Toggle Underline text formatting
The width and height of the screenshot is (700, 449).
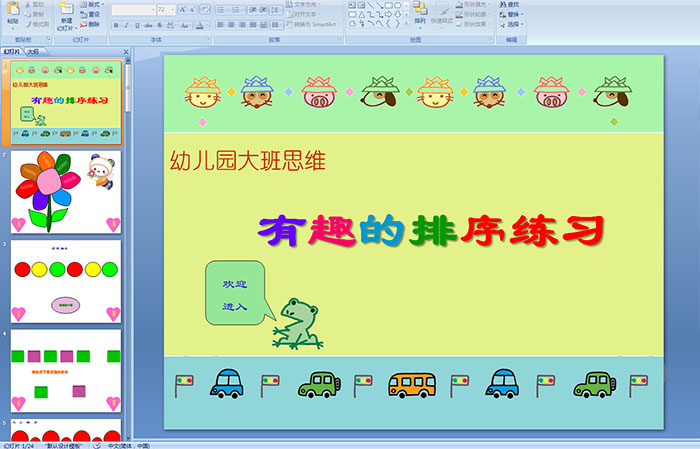click(134, 24)
